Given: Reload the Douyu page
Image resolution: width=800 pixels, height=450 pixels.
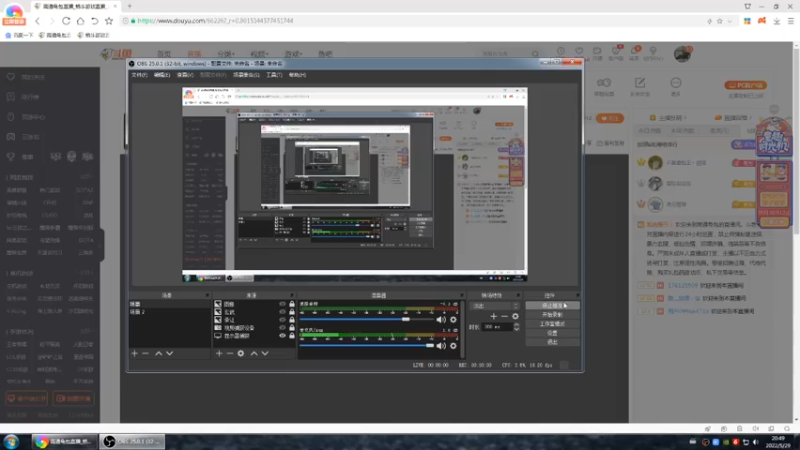Looking at the screenshot, I should click(x=66, y=21).
